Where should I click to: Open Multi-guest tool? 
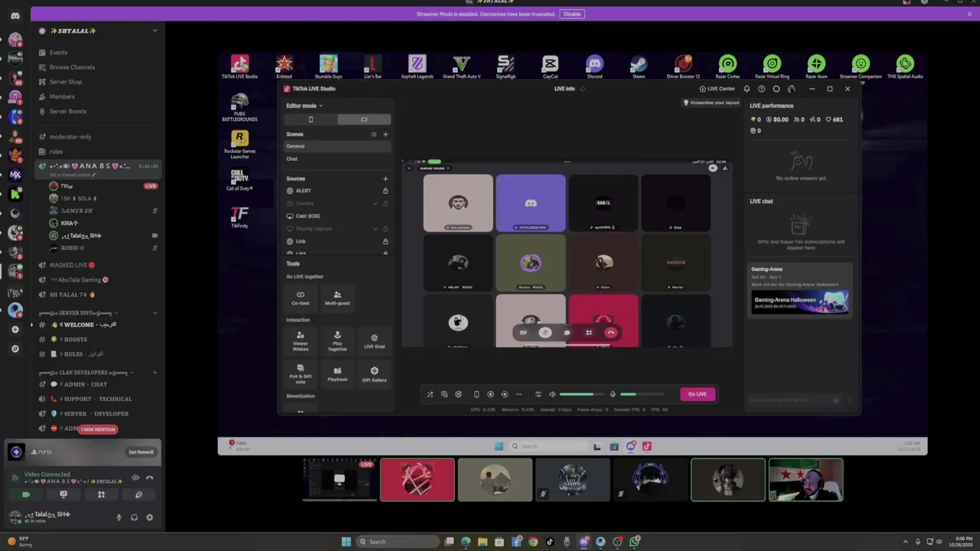pyautogui.click(x=337, y=298)
